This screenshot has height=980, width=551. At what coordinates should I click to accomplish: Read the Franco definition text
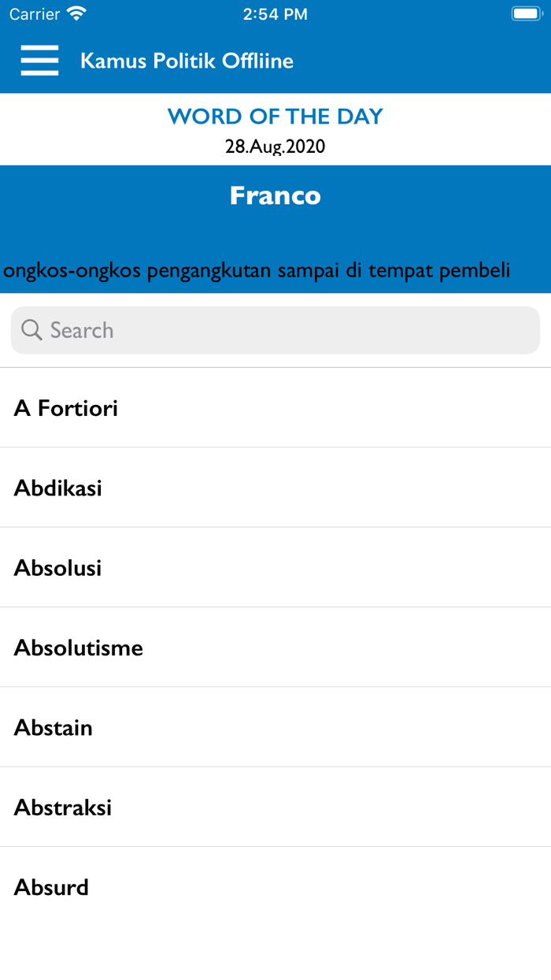275,269
